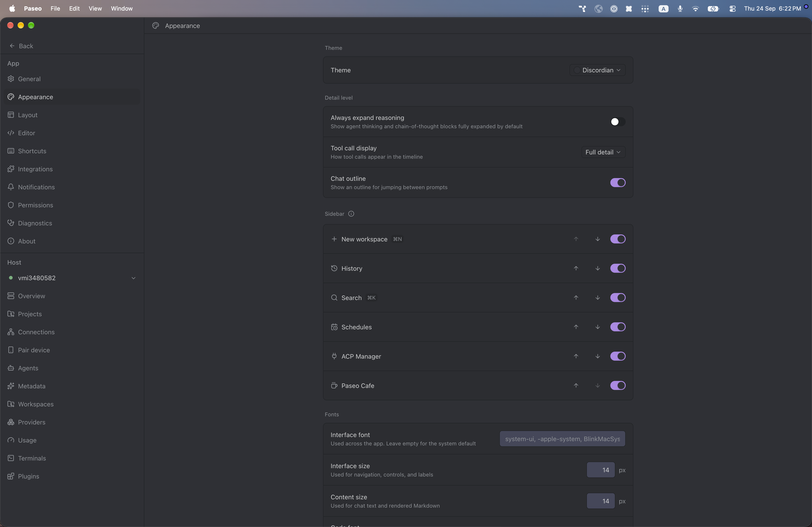812x527 pixels.
Task: Click the Wi-Fi menu bar icon
Action: [x=695, y=9]
